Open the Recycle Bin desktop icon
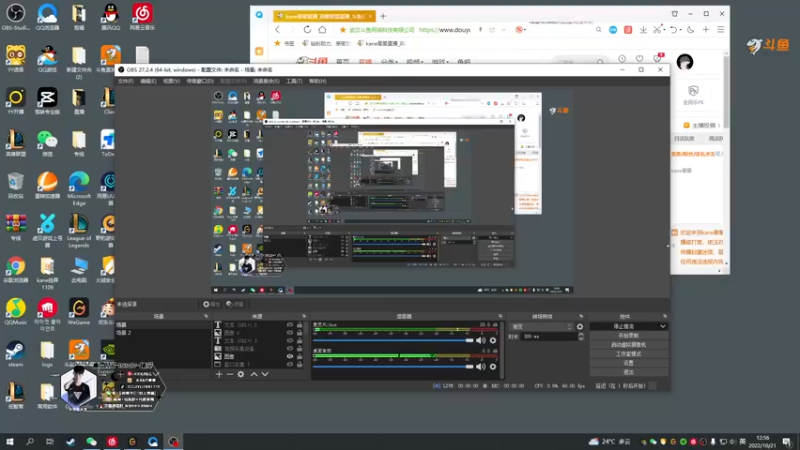Screen dimensions: 800x450 [15, 185]
